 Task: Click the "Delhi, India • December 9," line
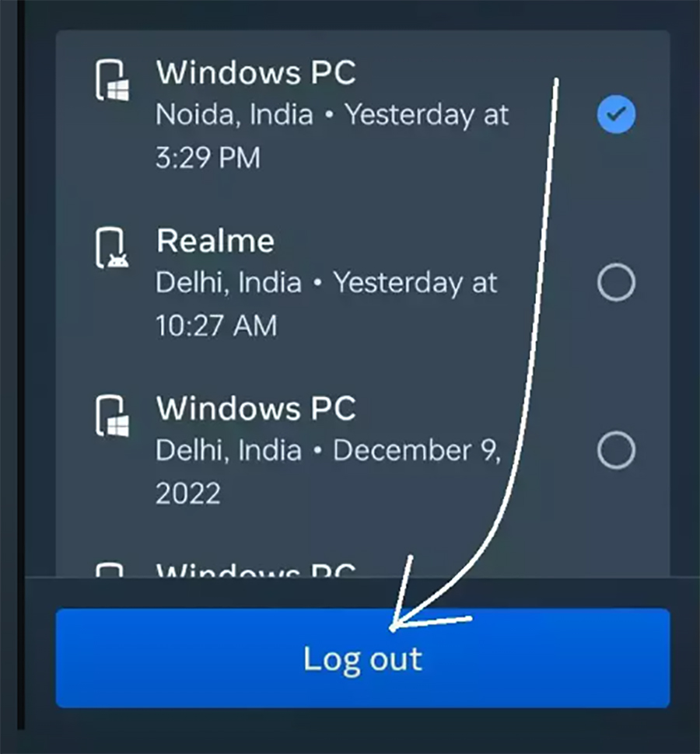click(328, 451)
